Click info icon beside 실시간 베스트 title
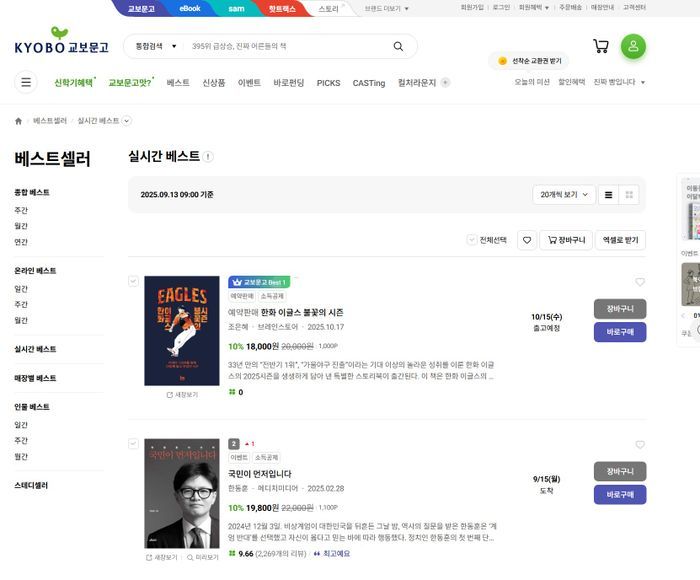 coord(208,157)
